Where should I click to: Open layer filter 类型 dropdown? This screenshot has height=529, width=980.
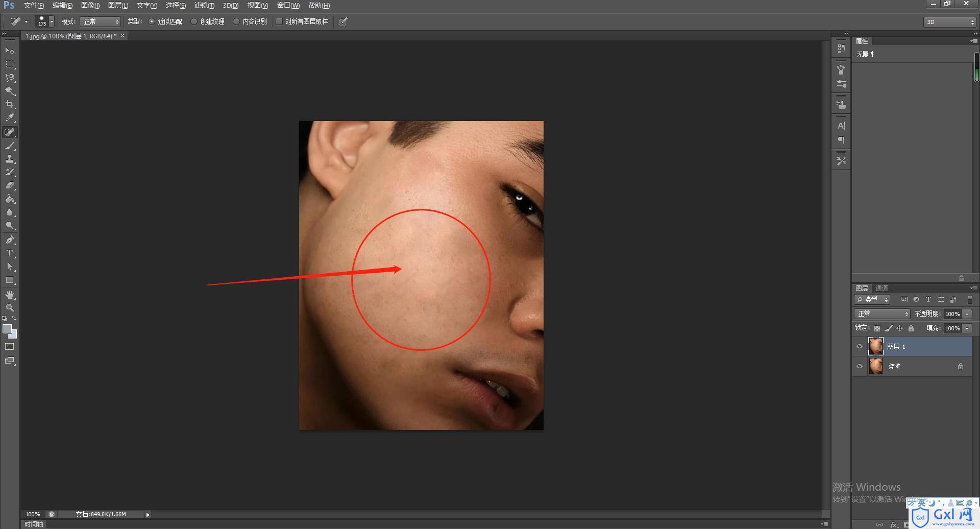(x=872, y=300)
